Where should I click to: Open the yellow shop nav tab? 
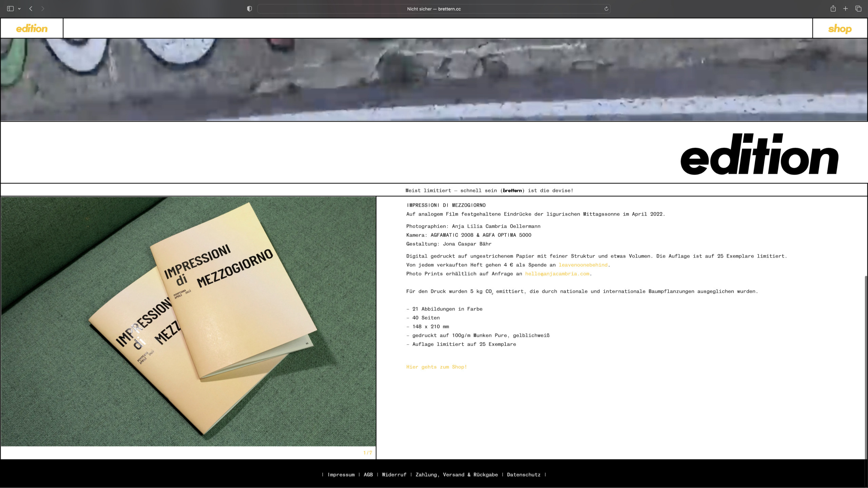pyautogui.click(x=840, y=29)
